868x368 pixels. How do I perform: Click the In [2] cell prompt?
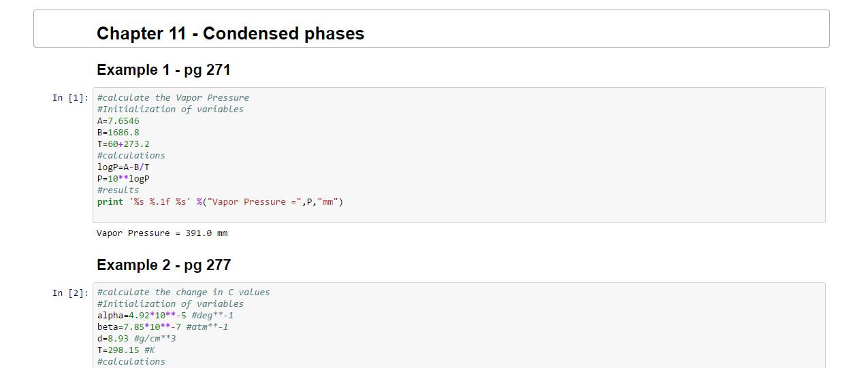pyautogui.click(x=70, y=292)
